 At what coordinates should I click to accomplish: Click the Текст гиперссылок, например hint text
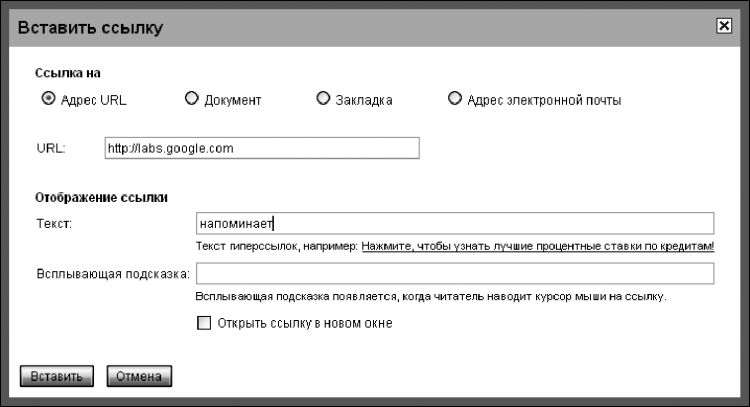[x=277, y=246]
